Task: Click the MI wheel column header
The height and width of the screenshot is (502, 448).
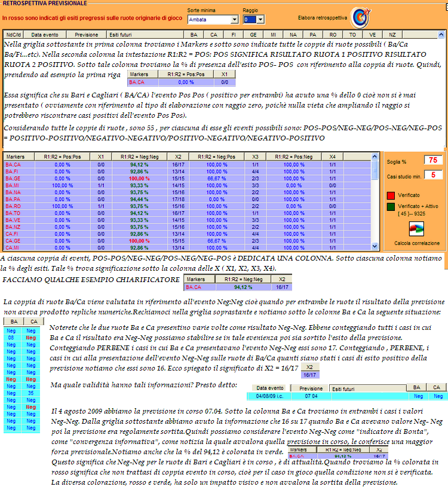Action: click(274, 35)
